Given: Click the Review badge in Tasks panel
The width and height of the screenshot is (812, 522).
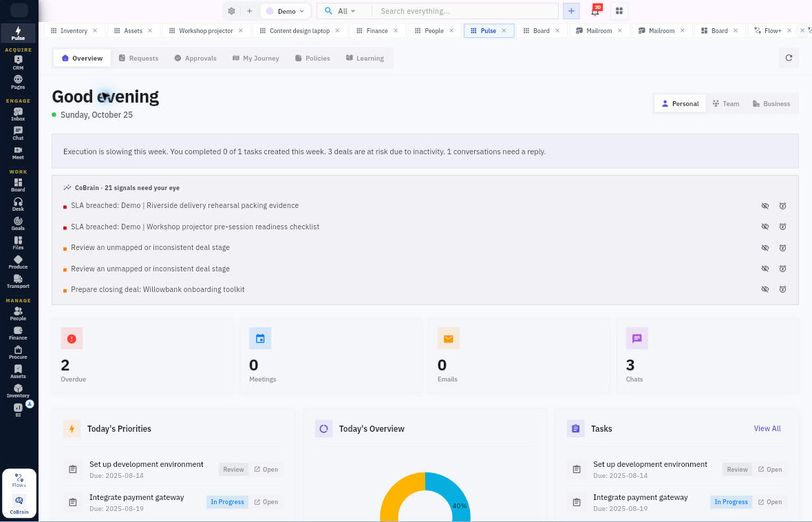Looking at the screenshot, I should coord(737,470).
